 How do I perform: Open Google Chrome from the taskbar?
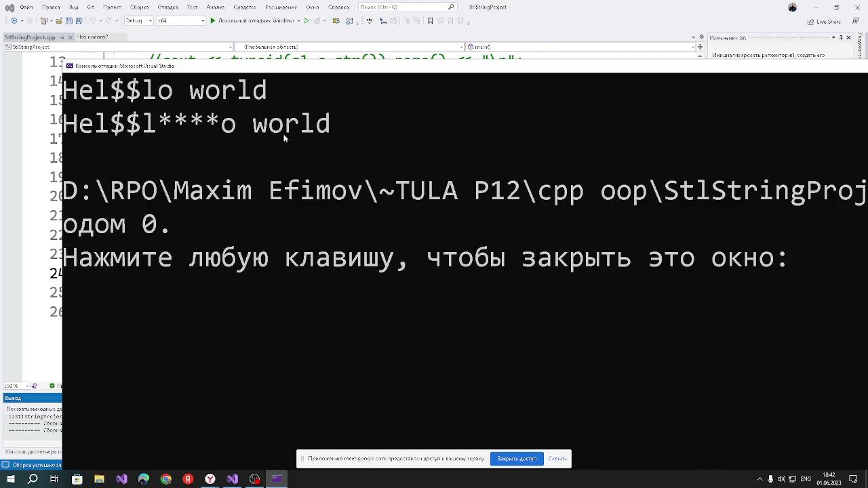click(x=166, y=479)
